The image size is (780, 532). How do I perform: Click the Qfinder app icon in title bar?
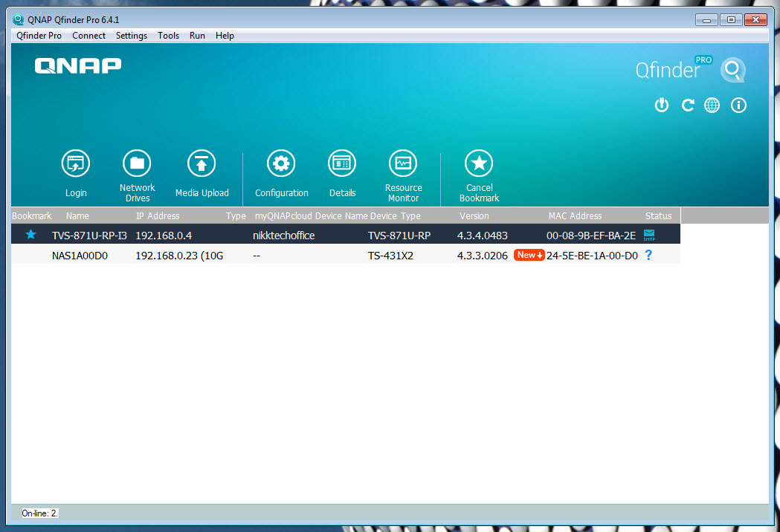[19, 20]
